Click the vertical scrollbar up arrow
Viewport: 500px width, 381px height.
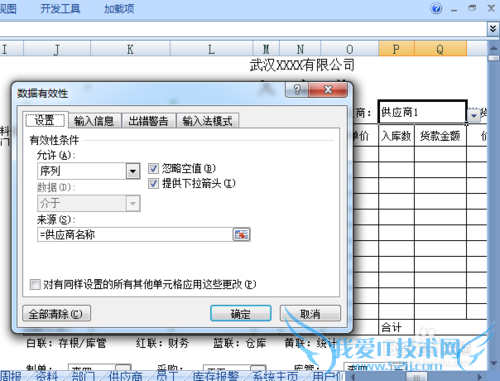[493, 48]
